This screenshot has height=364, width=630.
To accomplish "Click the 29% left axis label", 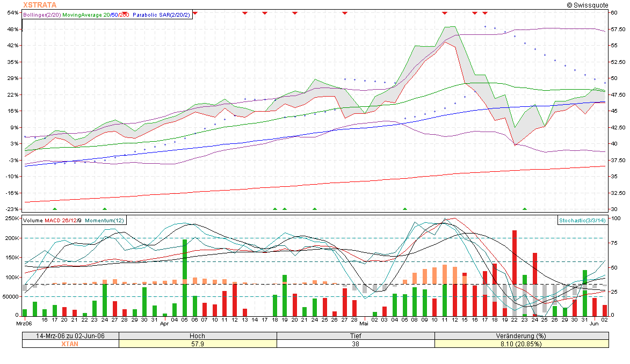I will coord(13,78).
